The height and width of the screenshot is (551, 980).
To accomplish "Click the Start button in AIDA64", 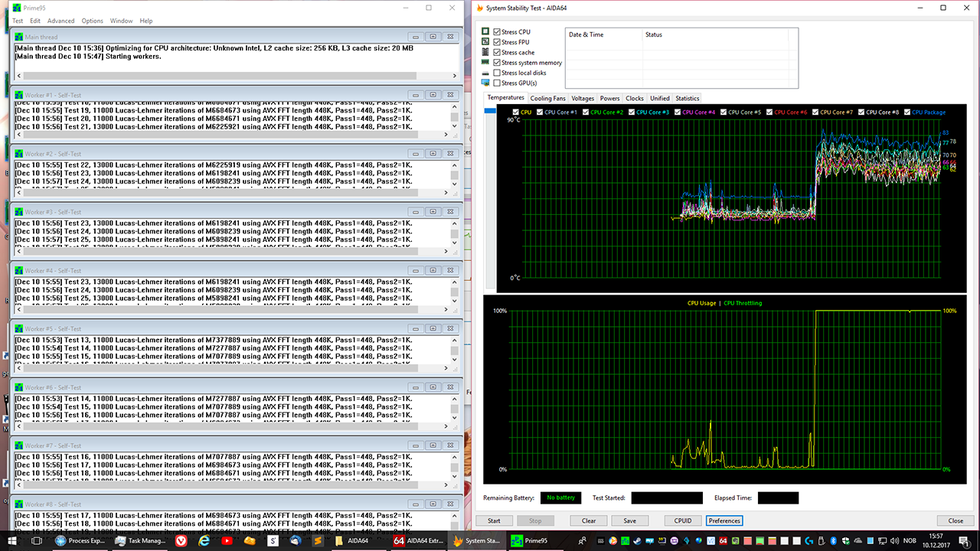I will (x=495, y=520).
